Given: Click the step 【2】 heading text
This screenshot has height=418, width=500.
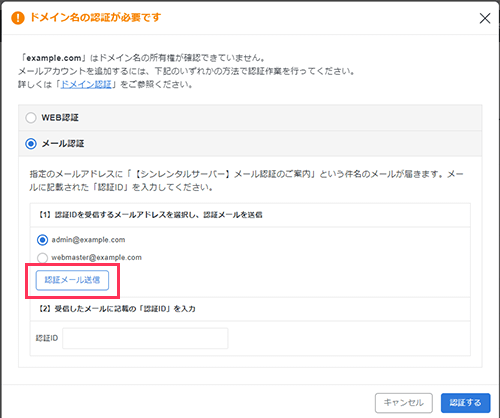Looking at the screenshot, I should click(117, 309).
